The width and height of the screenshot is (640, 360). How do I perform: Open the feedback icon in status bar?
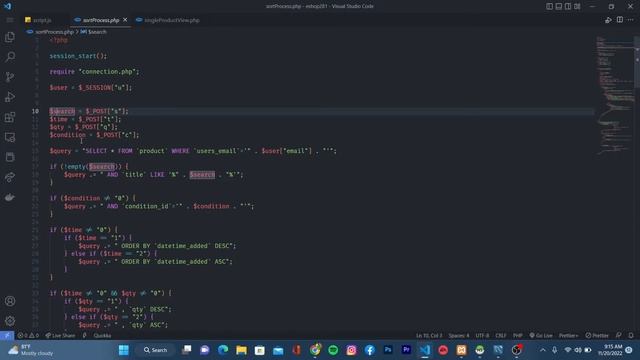619,336
